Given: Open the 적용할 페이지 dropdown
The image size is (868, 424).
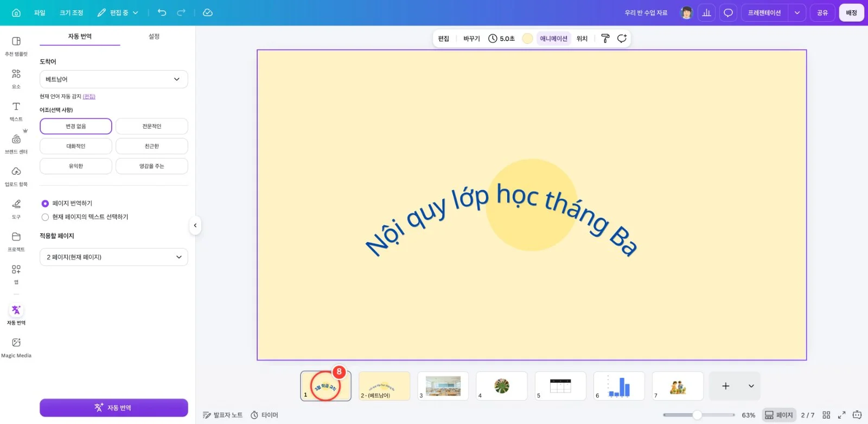Looking at the screenshot, I should 114,257.
